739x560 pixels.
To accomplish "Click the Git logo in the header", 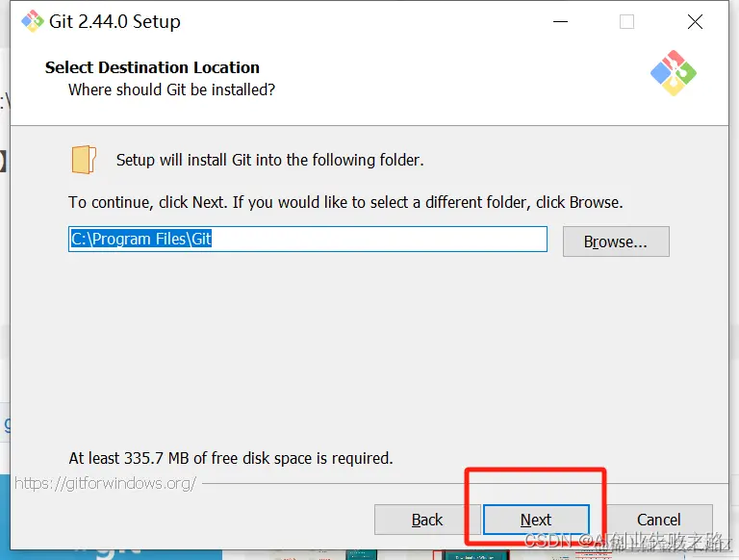I will (674, 73).
